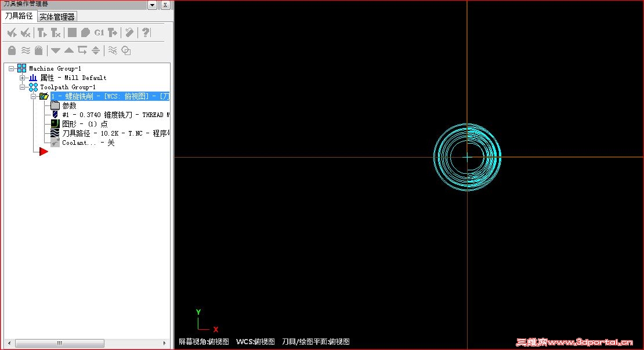Close the 刀具操作管理器 panel
This screenshot has height=350, width=644.
click(165, 5)
